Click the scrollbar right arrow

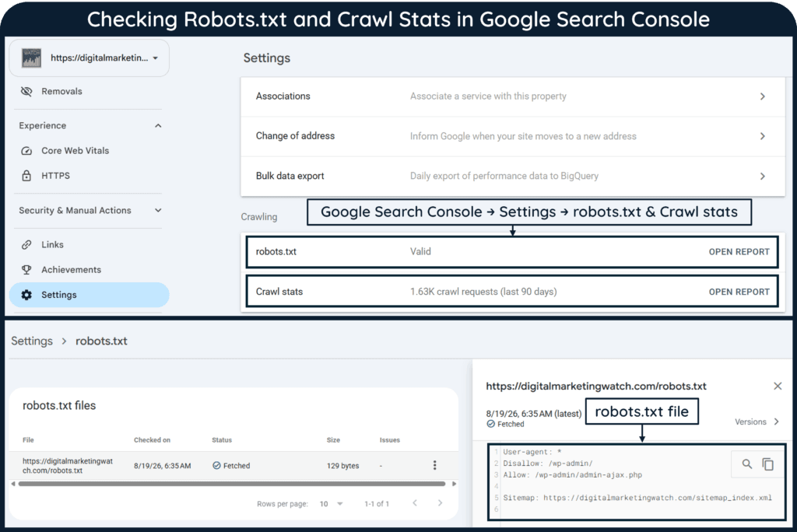point(454,484)
